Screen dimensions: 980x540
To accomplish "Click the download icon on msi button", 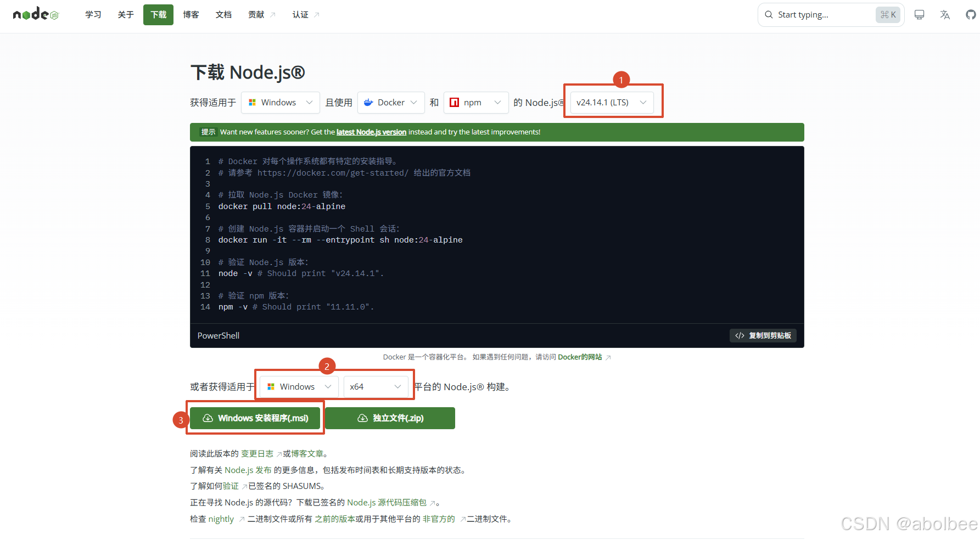I will tap(208, 418).
